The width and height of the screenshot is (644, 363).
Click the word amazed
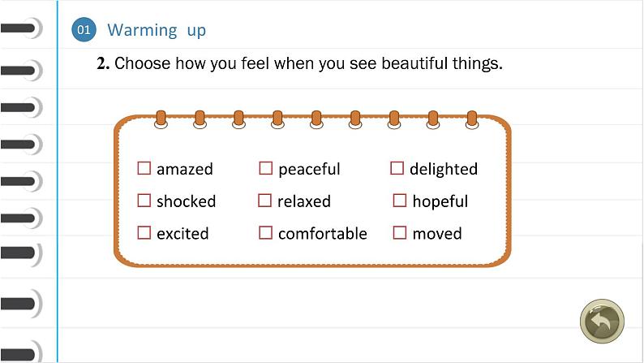click(185, 169)
